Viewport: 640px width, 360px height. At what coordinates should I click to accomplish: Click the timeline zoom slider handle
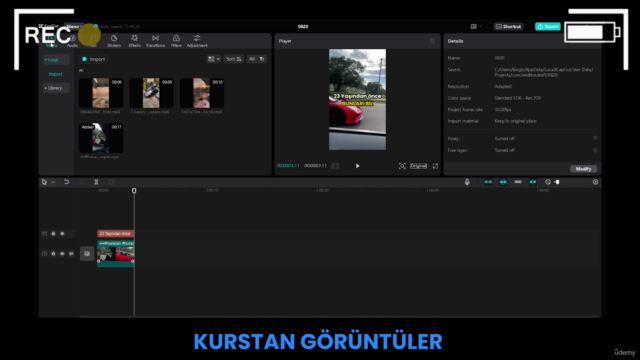click(558, 182)
